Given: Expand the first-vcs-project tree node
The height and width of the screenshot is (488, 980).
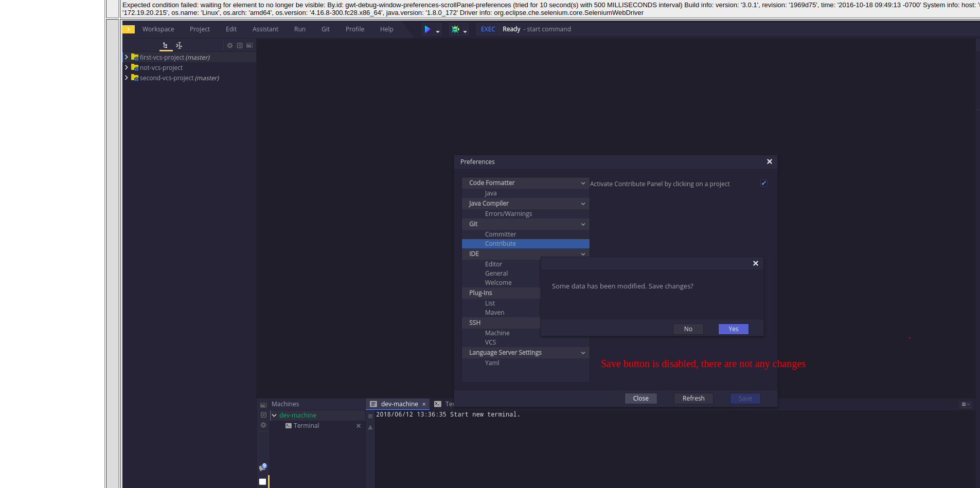Looking at the screenshot, I should point(127,57).
